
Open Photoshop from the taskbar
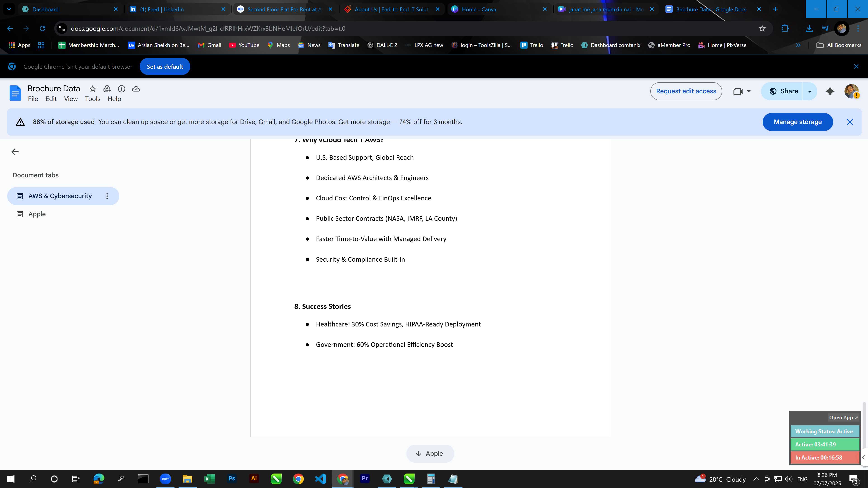232,479
